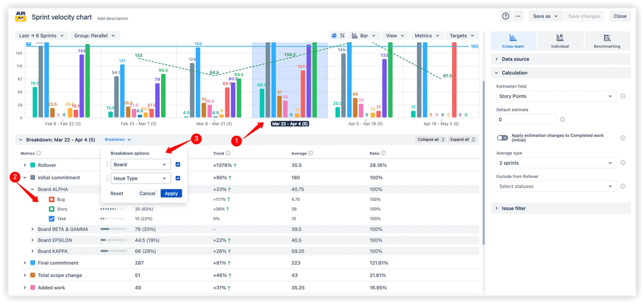
Task: Open the three-dot more options menu
Action: pos(518,16)
